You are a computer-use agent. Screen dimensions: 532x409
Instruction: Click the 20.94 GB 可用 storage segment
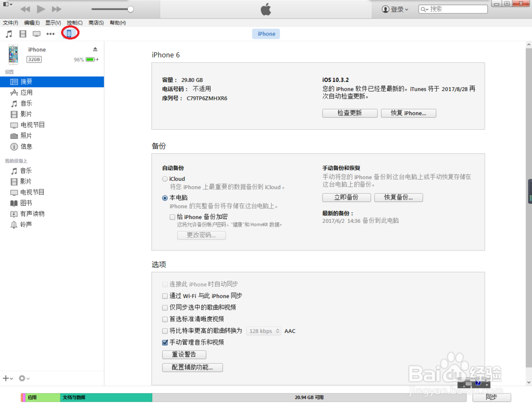309,397
